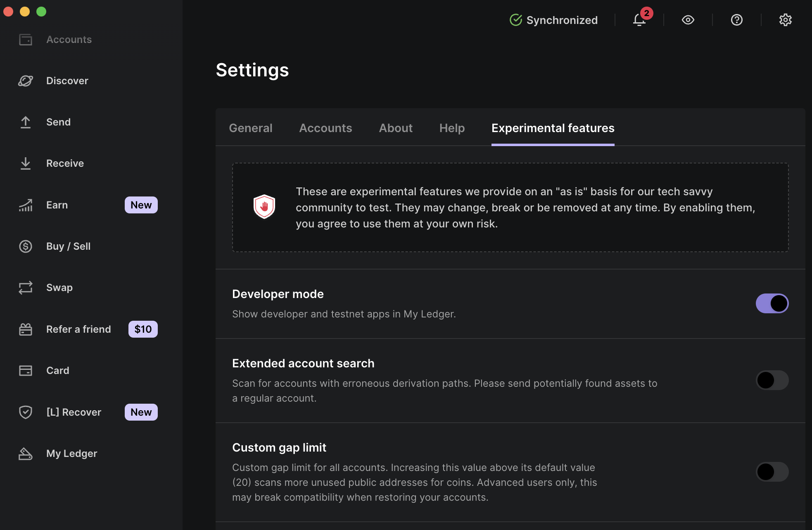This screenshot has height=530, width=812.
Task: Toggle discreet mode eye icon
Action: point(688,20)
